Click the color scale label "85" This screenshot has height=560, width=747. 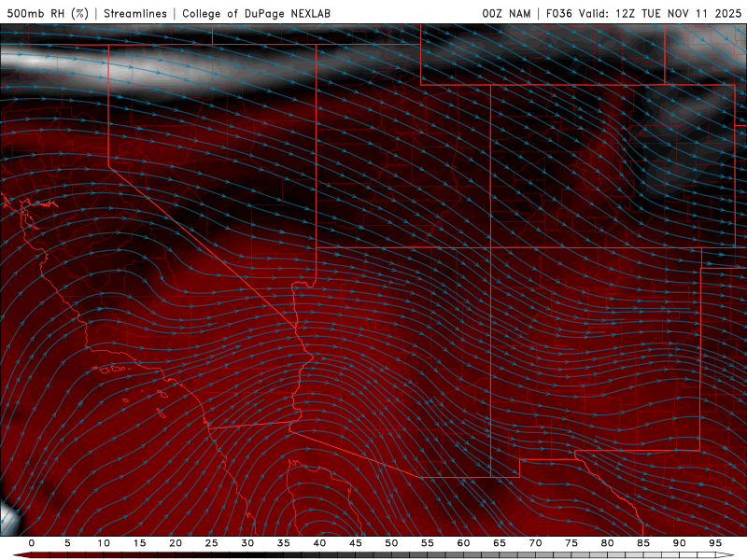643,543
